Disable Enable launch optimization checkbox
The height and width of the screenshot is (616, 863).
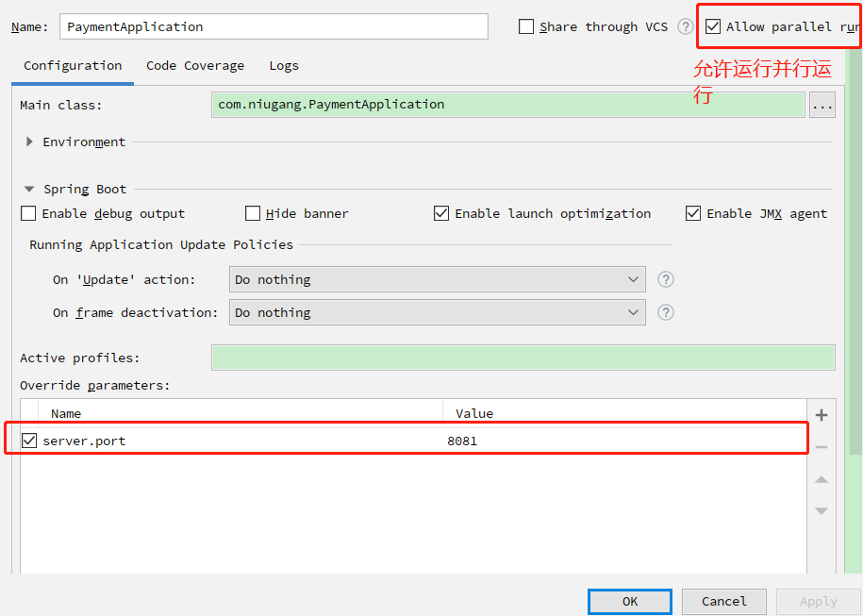pos(441,213)
